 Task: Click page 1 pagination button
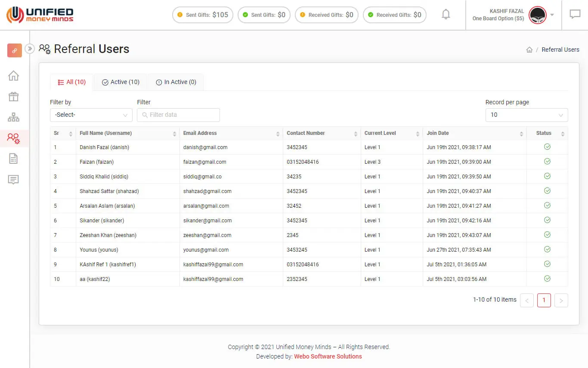click(x=544, y=300)
